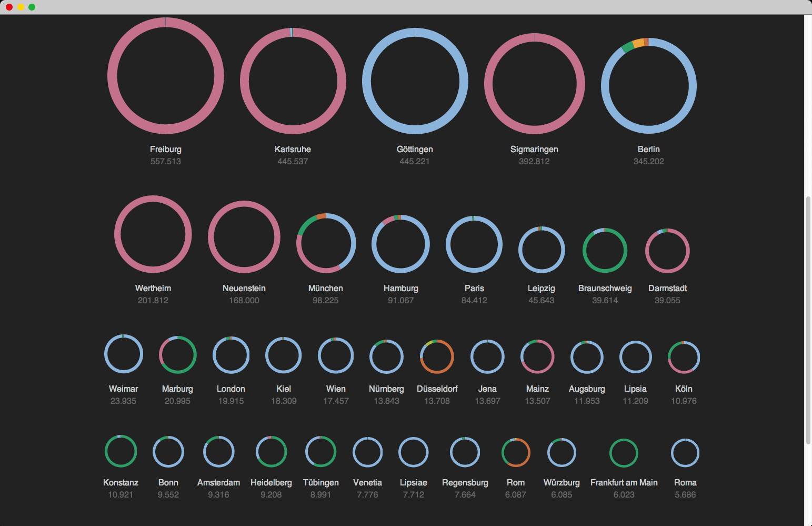Open the Tübingen ring chart

(x=321, y=452)
